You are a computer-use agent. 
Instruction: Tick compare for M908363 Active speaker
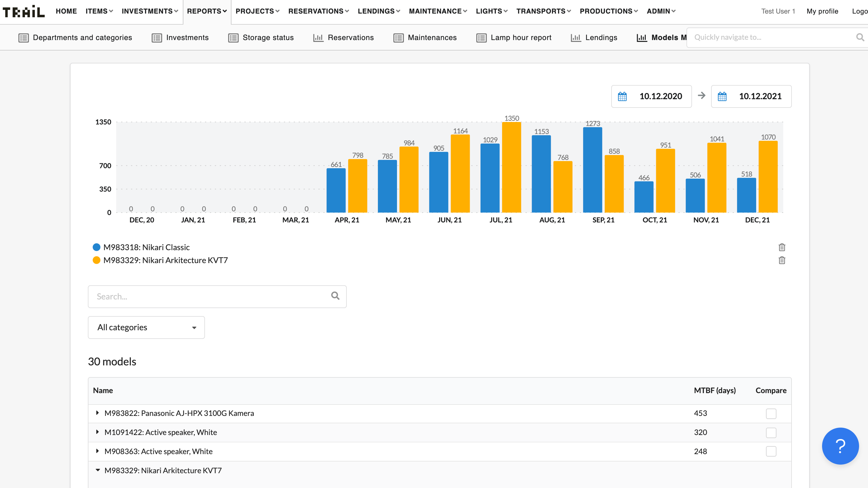[771, 451]
